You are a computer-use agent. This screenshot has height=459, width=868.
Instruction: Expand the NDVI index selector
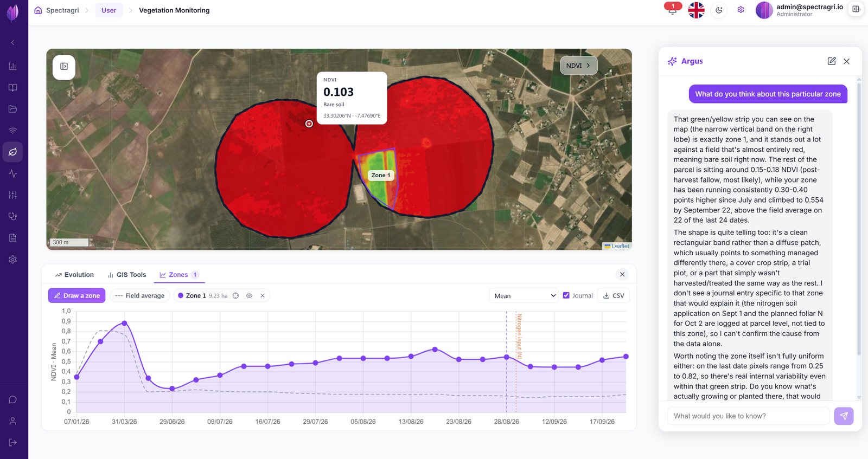578,66
